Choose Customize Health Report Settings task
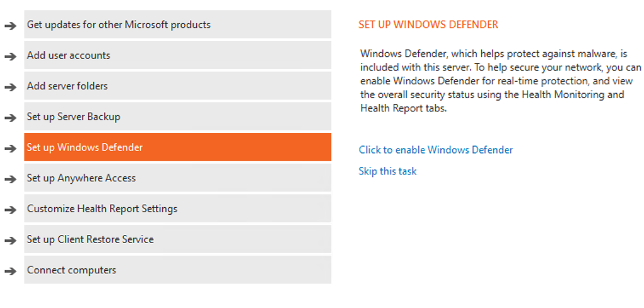 pyautogui.click(x=177, y=208)
